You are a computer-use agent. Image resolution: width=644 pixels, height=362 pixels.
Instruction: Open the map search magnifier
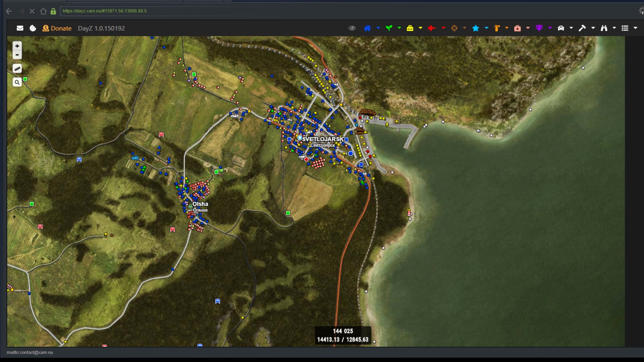pos(17,82)
